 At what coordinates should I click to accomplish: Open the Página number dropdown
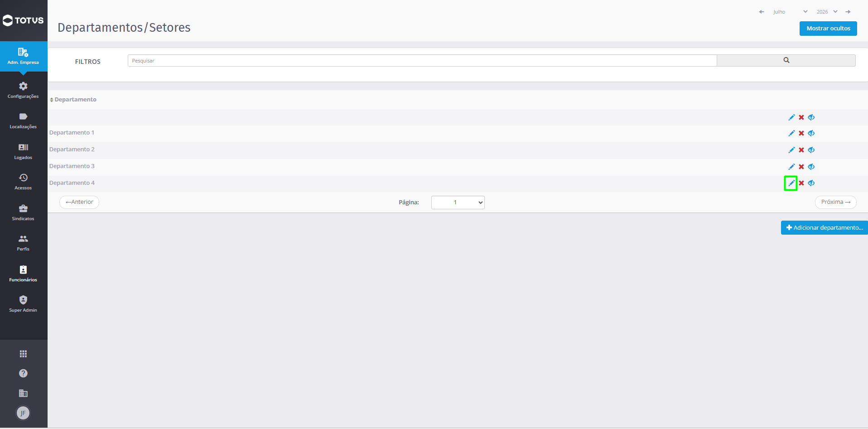[458, 202]
